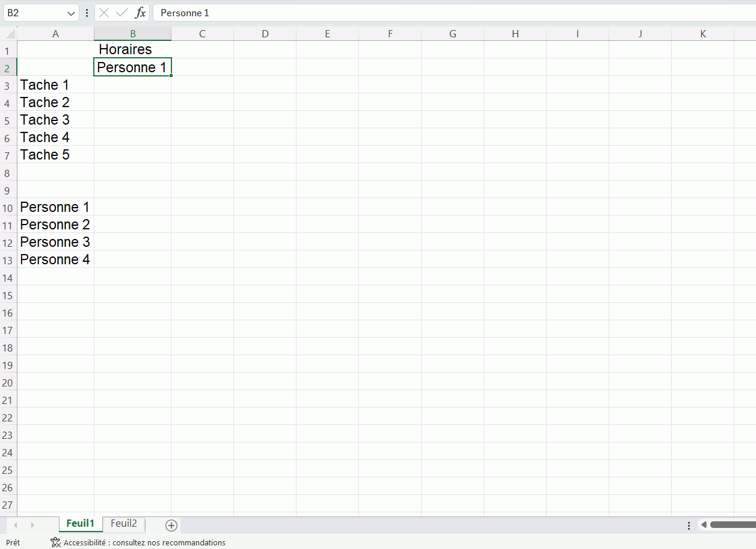The width and height of the screenshot is (756, 549).
Task: Click the formula bar showing Personne 1
Action: [x=421, y=13]
